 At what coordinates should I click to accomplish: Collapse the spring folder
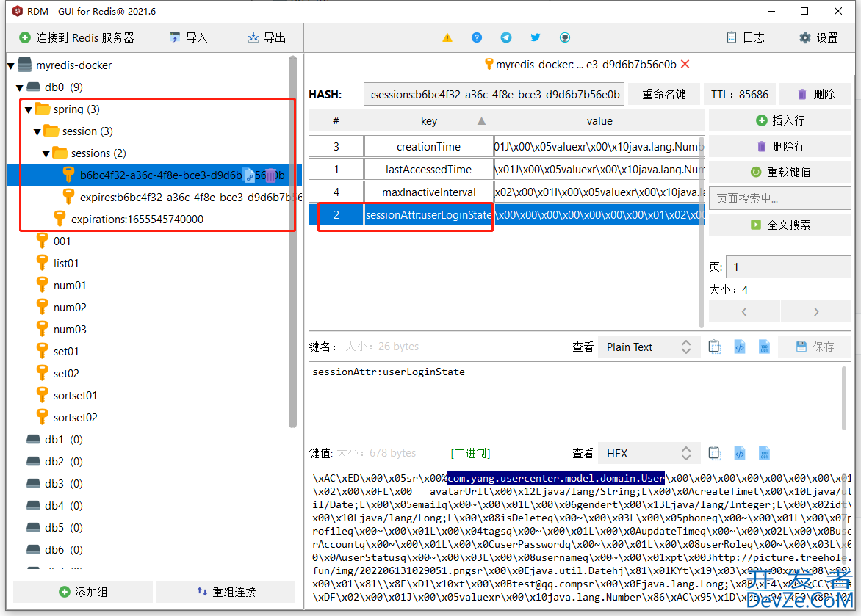(29, 110)
